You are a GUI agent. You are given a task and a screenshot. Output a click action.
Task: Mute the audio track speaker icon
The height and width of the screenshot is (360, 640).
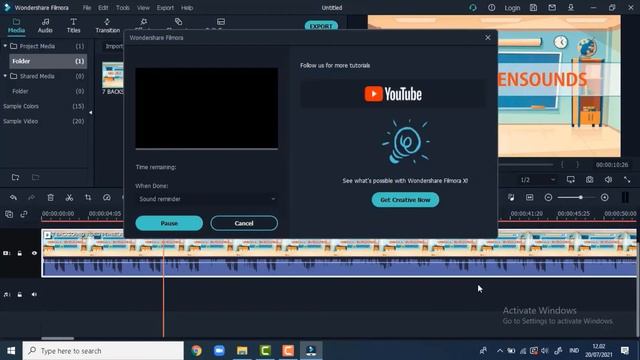[34, 294]
